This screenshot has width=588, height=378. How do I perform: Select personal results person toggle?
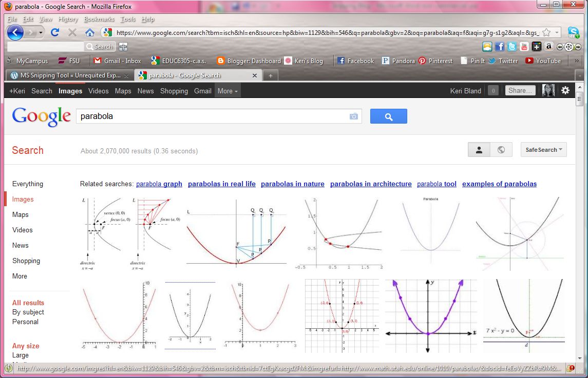pos(479,150)
